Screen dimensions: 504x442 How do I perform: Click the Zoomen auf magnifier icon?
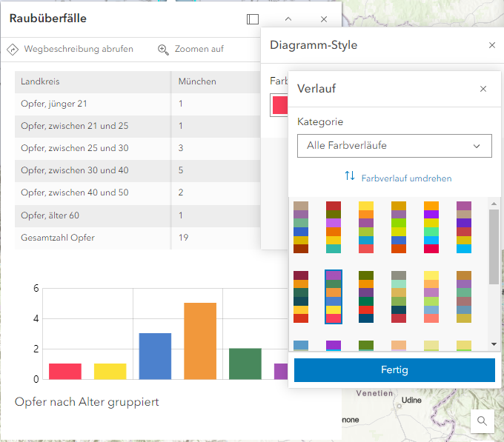click(x=163, y=50)
